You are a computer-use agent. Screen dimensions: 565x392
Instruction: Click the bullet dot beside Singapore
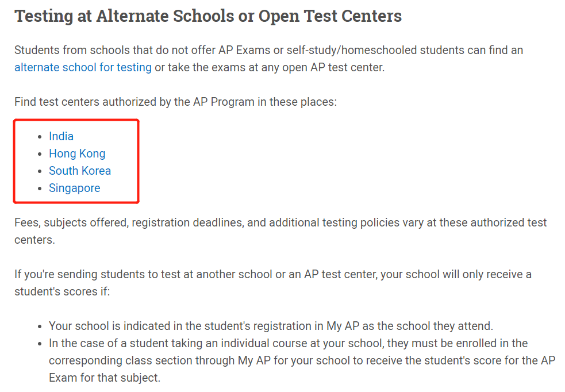click(40, 189)
